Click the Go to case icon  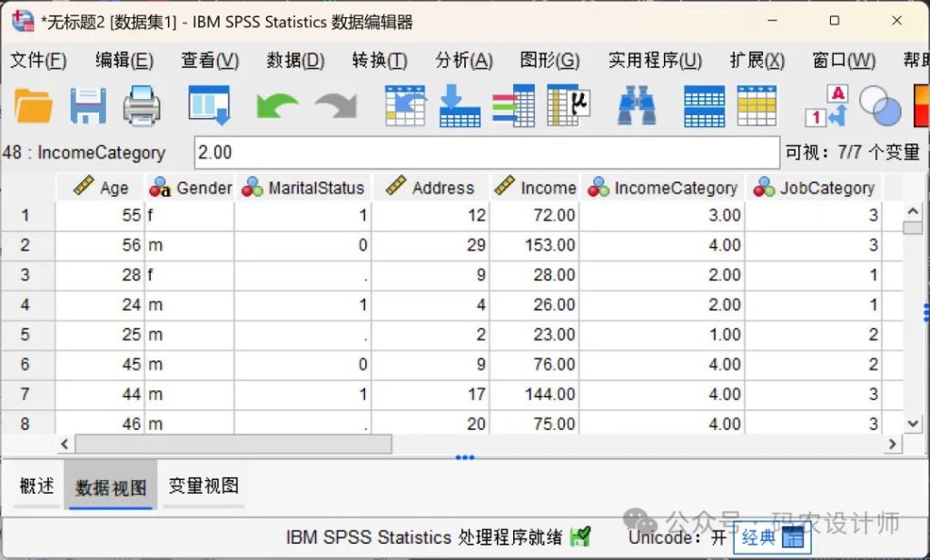[405, 105]
